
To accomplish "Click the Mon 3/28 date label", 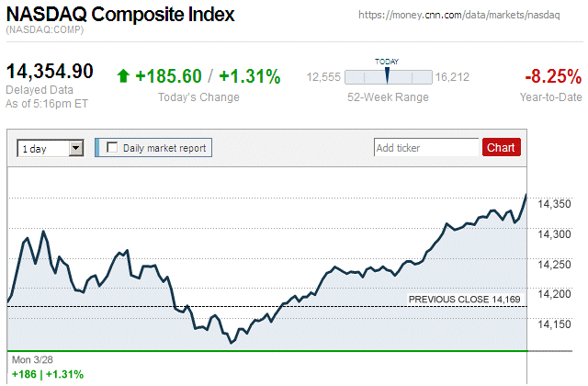I will tap(31, 360).
